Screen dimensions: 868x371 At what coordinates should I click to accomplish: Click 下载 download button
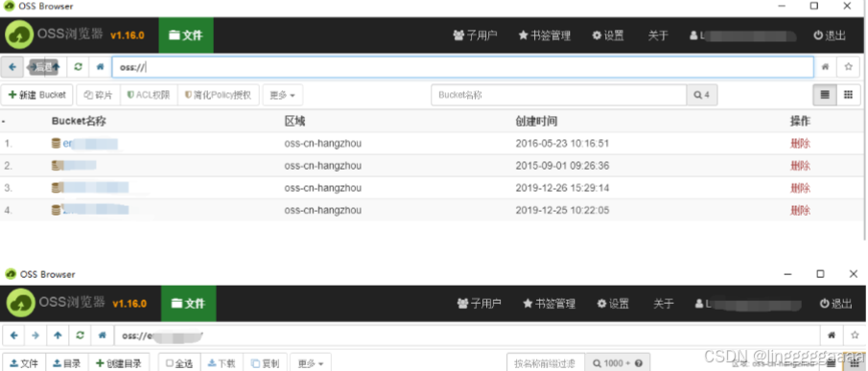[222, 363]
